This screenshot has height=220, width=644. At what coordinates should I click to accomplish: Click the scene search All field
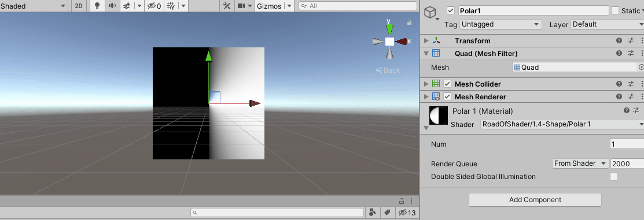(358, 6)
